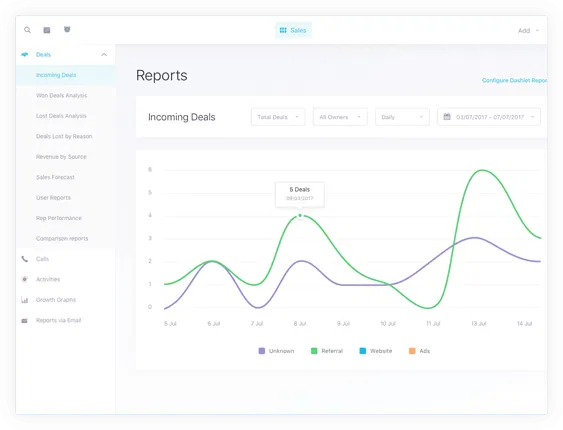Click the Incoming Deals chart title

pos(182,117)
